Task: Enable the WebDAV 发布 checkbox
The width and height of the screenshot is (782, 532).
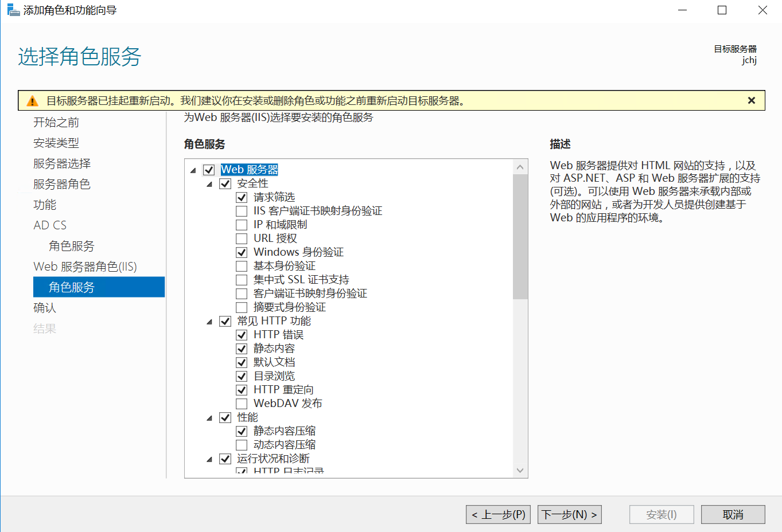Action: point(242,404)
